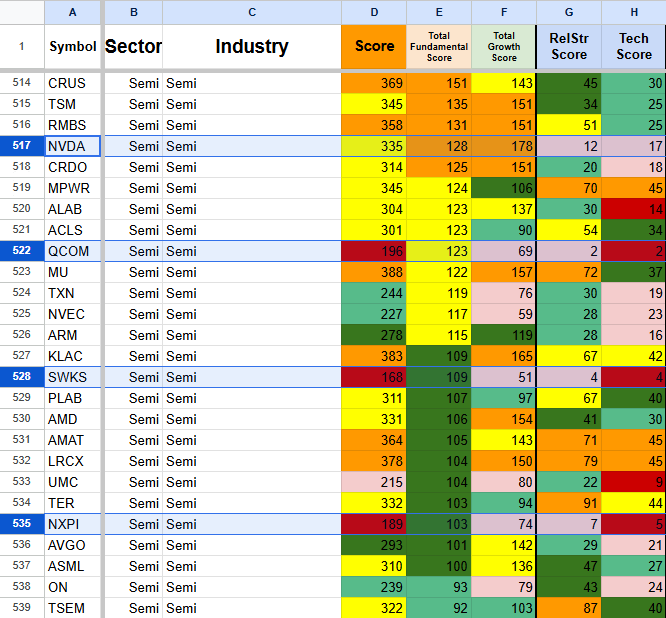Click the Industry header cell
Screen dimensions: 666x618
252,46
